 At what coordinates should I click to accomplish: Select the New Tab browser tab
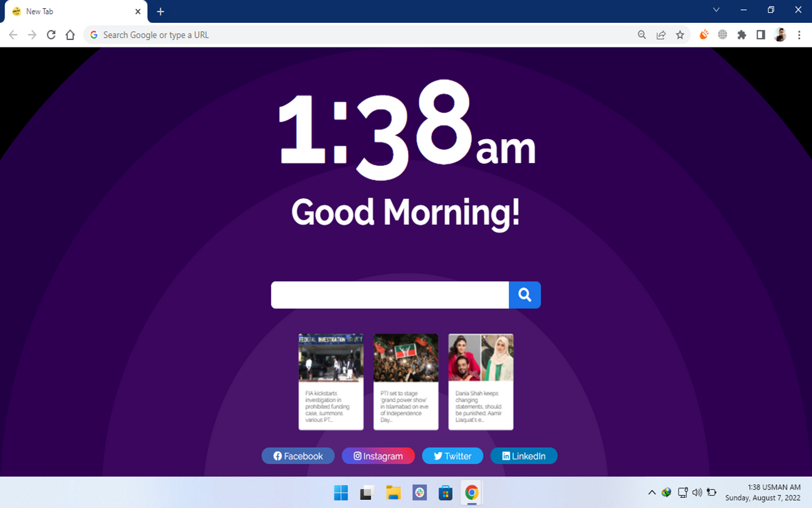[x=75, y=11]
